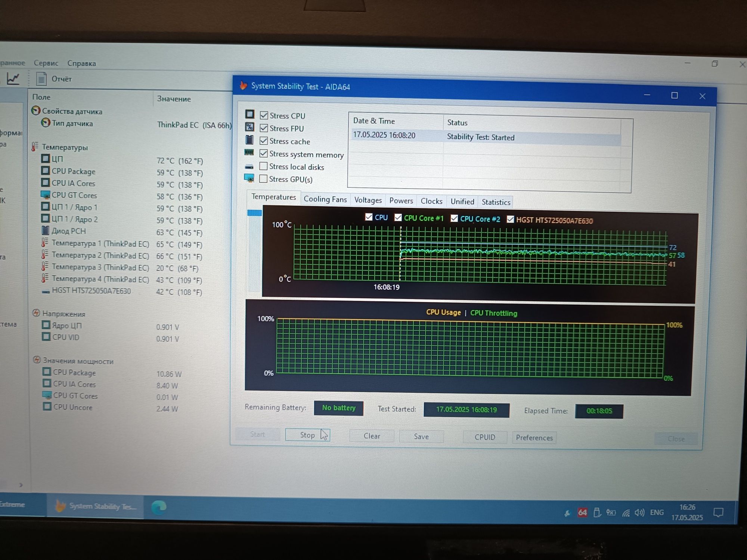Toggle CPU Core #1 graph checkbox

click(x=398, y=217)
